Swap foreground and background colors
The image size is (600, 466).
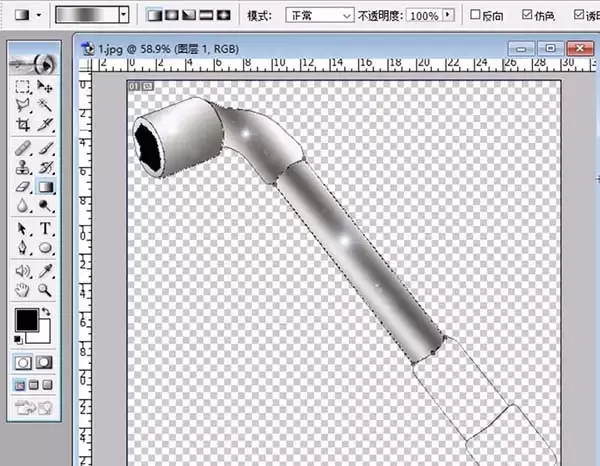[46, 311]
